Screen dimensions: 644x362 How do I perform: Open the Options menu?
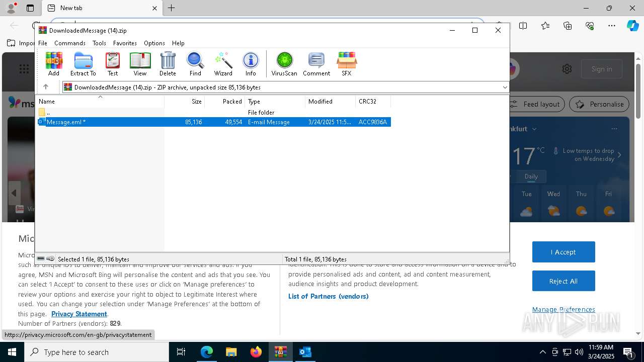point(154,43)
